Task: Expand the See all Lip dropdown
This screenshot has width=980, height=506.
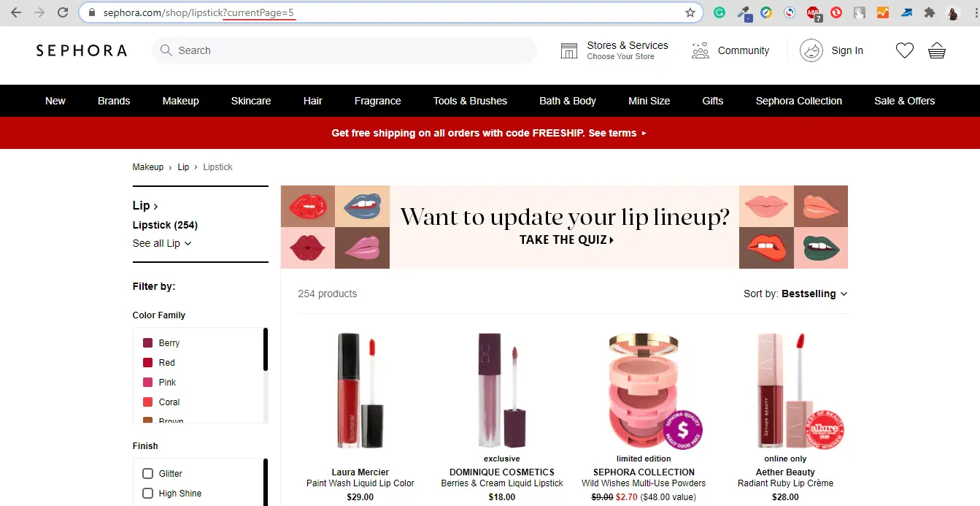Action: point(162,243)
